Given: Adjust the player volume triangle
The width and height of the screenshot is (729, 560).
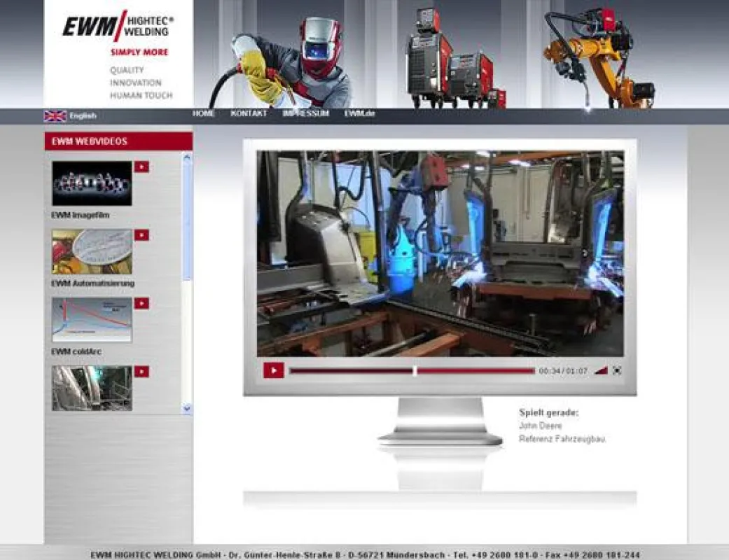Looking at the screenshot, I should pyautogui.click(x=601, y=370).
